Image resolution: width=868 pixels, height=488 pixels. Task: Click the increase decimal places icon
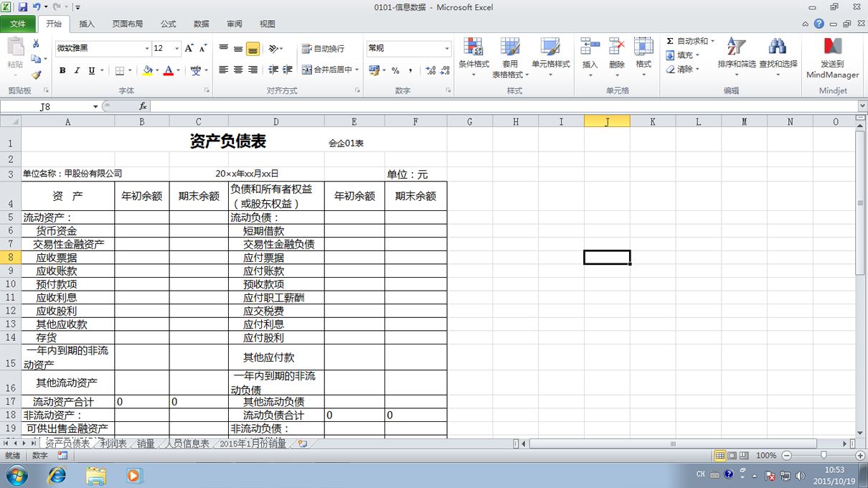pyautogui.click(x=430, y=70)
